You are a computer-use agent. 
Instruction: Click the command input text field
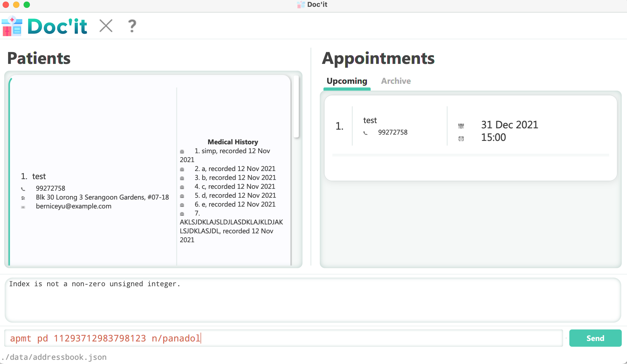[x=283, y=338]
